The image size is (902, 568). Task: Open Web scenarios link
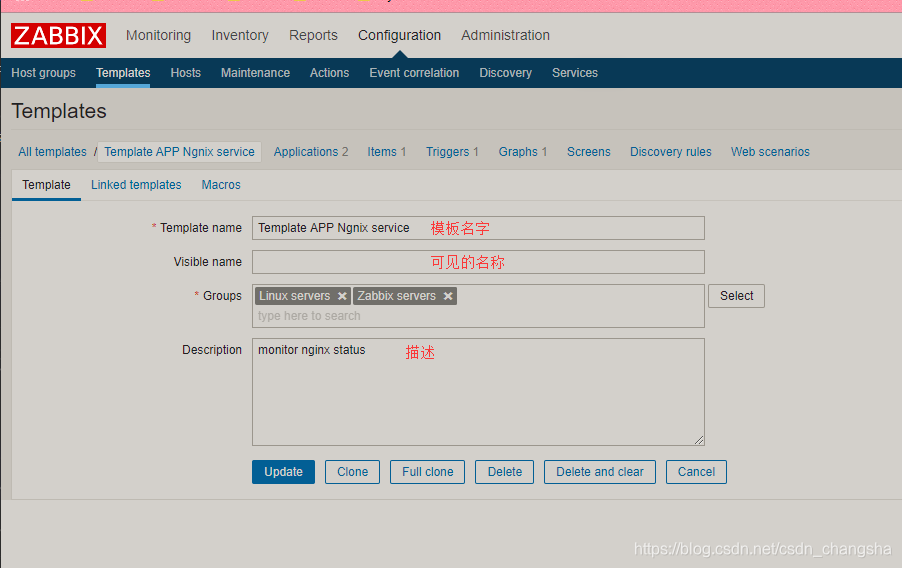pos(770,152)
